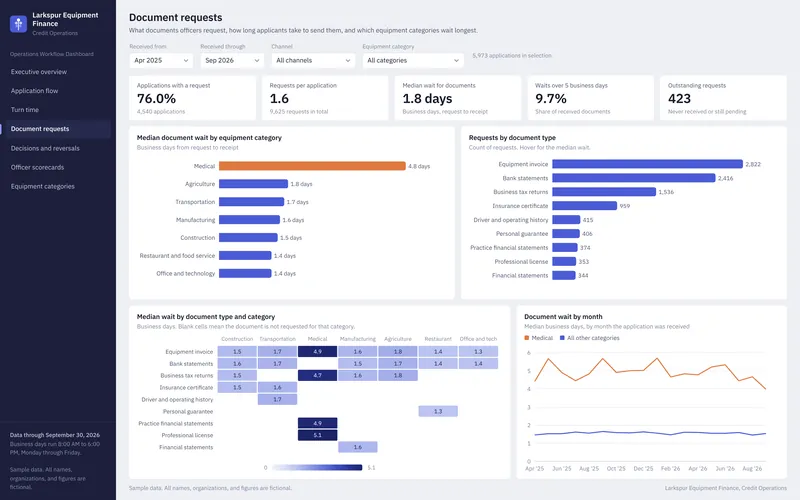The image size is (800, 500).
Task: Click the Applications with a request 76.0% card
Action: point(192,98)
